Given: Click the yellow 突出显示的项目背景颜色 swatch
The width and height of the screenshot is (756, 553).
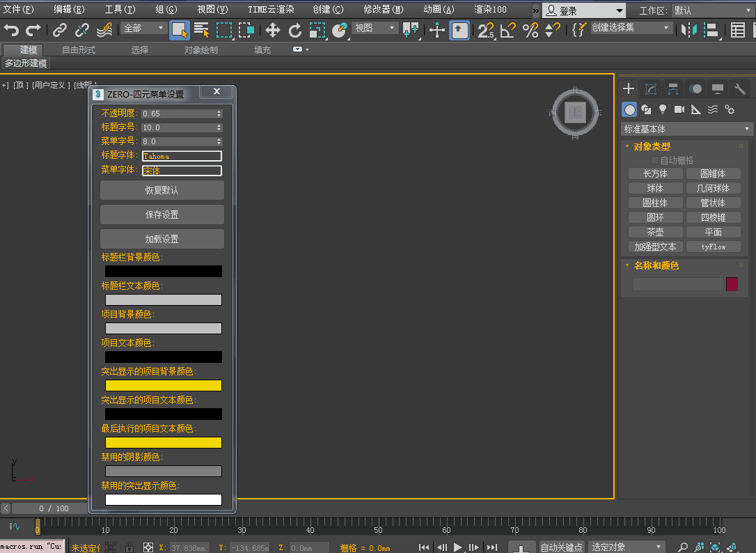Looking at the screenshot, I should [x=164, y=385].
